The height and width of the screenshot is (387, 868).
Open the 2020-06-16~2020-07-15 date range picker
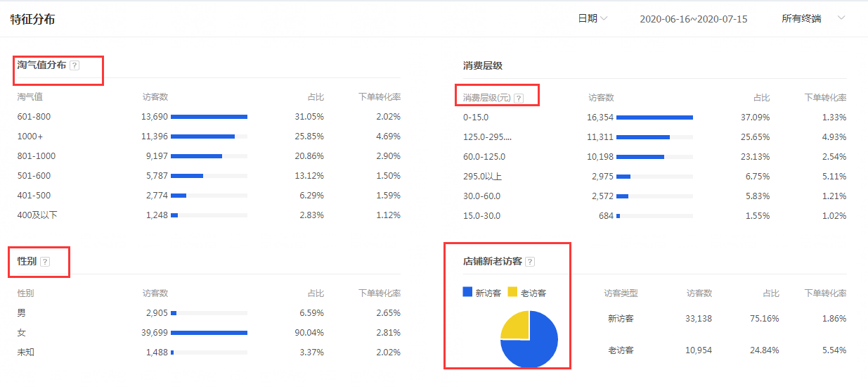pos(693,19)
